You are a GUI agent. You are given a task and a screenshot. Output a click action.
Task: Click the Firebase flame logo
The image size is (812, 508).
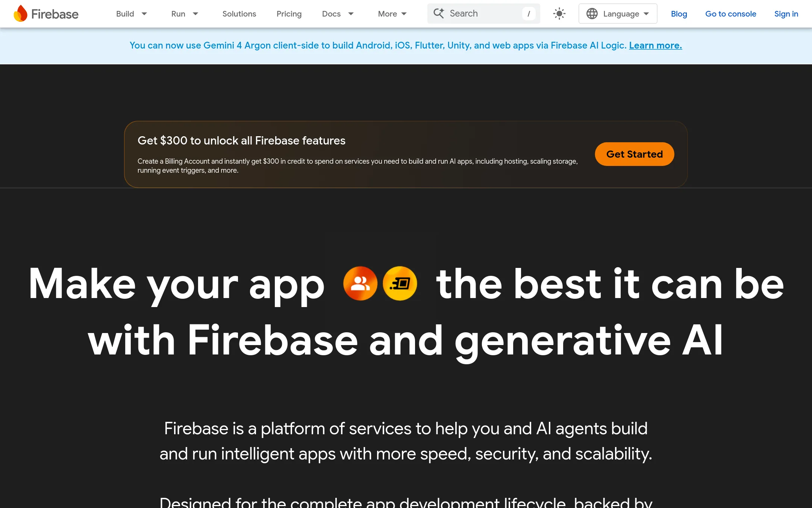tap(20, 14)
